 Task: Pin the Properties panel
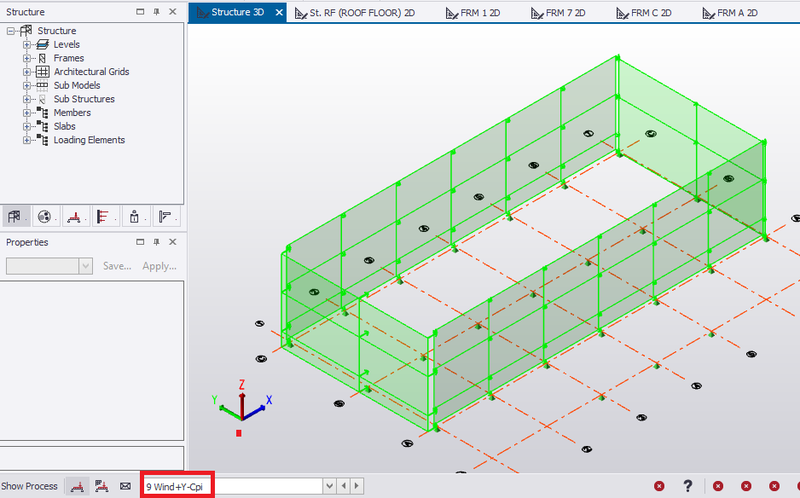[157, 242]
